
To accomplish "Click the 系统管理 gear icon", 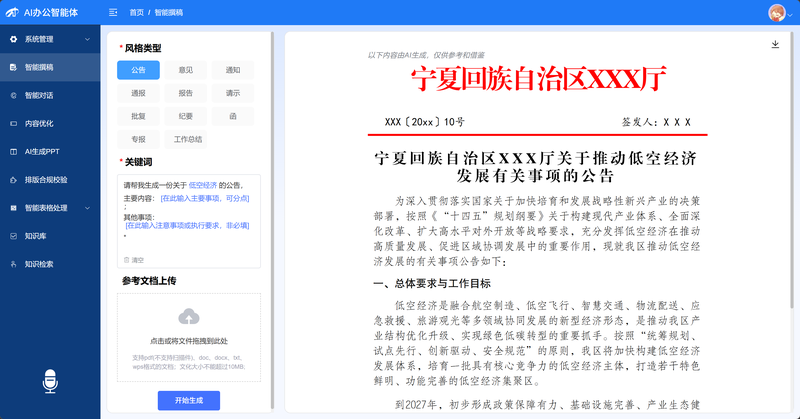I will pos(13,39).
